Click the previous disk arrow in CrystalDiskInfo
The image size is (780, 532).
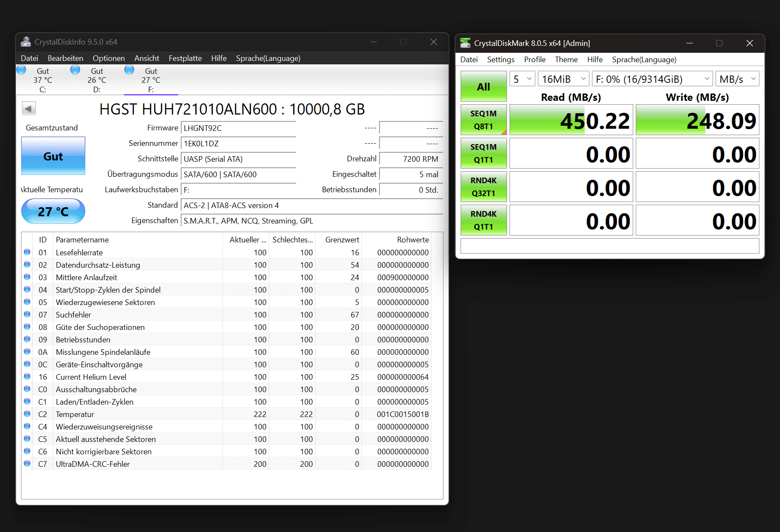(29, 109)
